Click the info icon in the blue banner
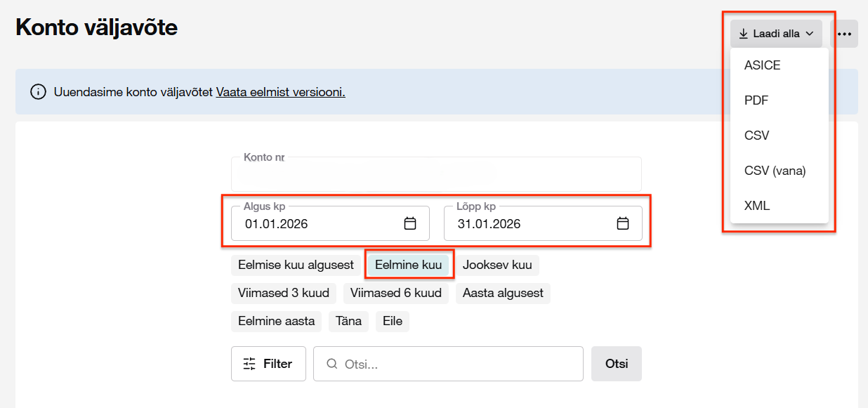This screenshot has width=868, height=408. pos(38,92)
